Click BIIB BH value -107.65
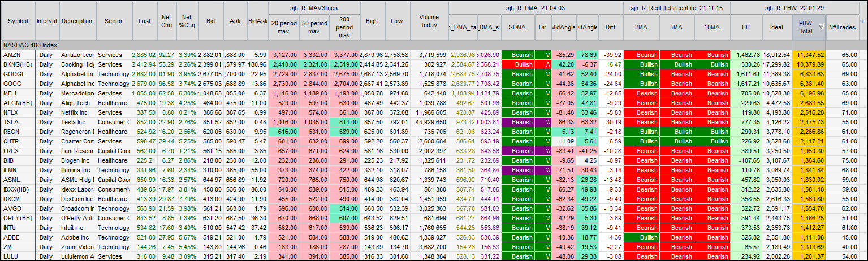Screen dimensions: 868x261 pyautogui.click(x=746, y=160)
